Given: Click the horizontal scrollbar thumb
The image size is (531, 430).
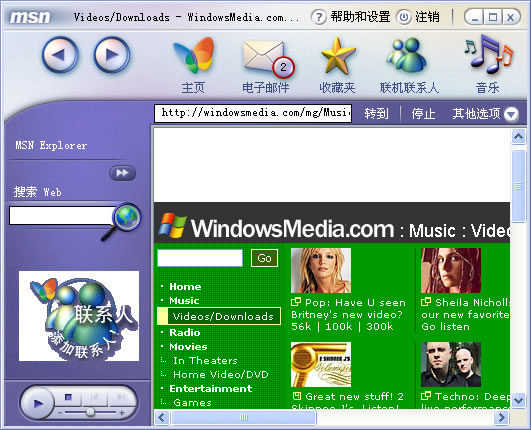Looking at the screenshot, I should 244,417.
